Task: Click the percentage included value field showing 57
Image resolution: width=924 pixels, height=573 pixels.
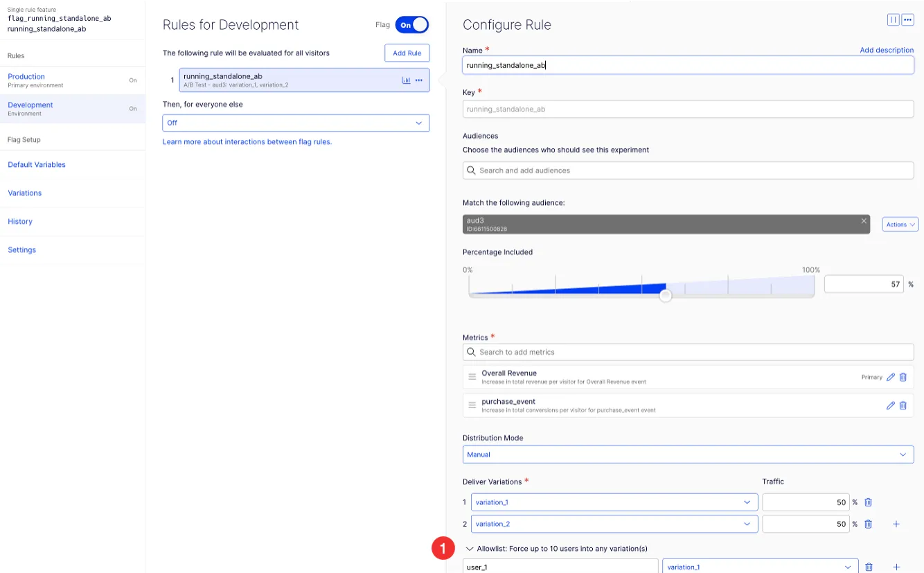Action: (864, 284)
